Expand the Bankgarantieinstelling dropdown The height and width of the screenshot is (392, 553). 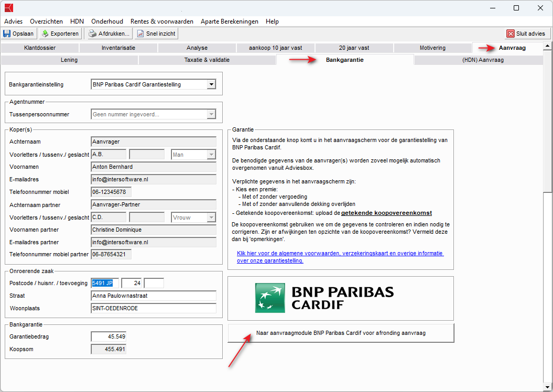(211, 84)
